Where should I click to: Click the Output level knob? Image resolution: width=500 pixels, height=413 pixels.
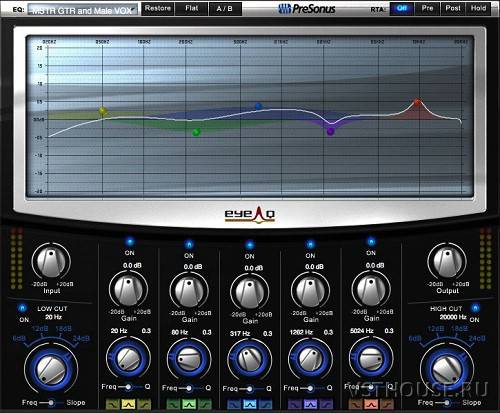point(447,262)
